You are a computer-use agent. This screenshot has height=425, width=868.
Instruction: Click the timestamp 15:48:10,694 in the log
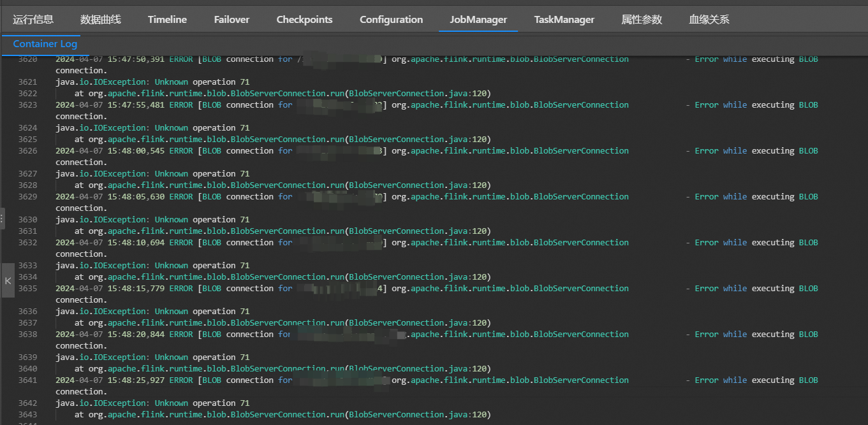pyautogui.click(x=136, y=242)
